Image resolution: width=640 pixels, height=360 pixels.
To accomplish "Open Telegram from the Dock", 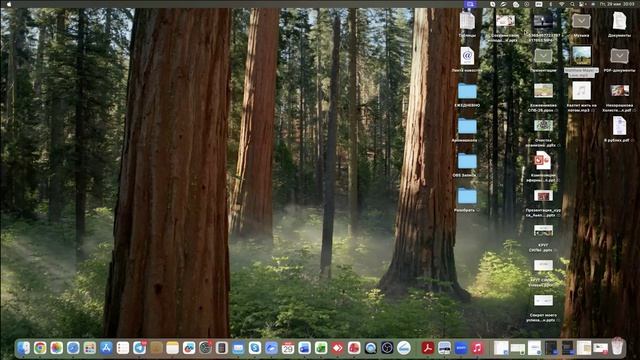I will 139,348.
